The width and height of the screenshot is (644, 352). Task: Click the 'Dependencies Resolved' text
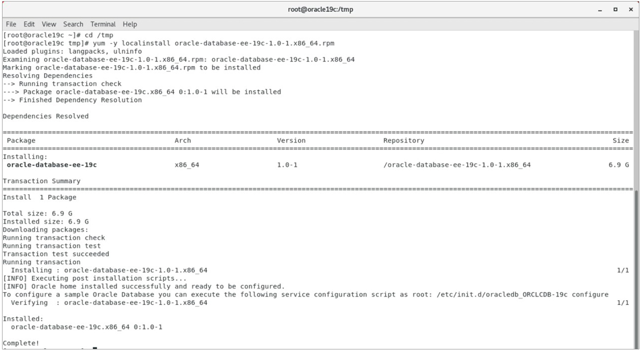[46, 116]
